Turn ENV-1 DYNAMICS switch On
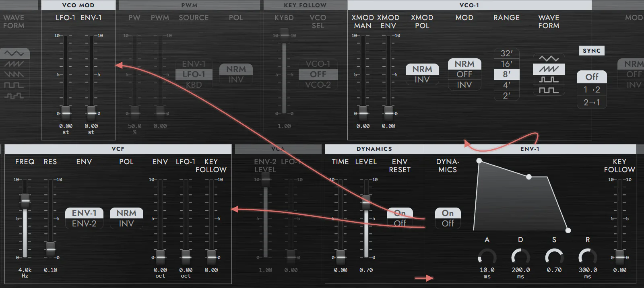 pyautogui.click(x=448, y=213)
